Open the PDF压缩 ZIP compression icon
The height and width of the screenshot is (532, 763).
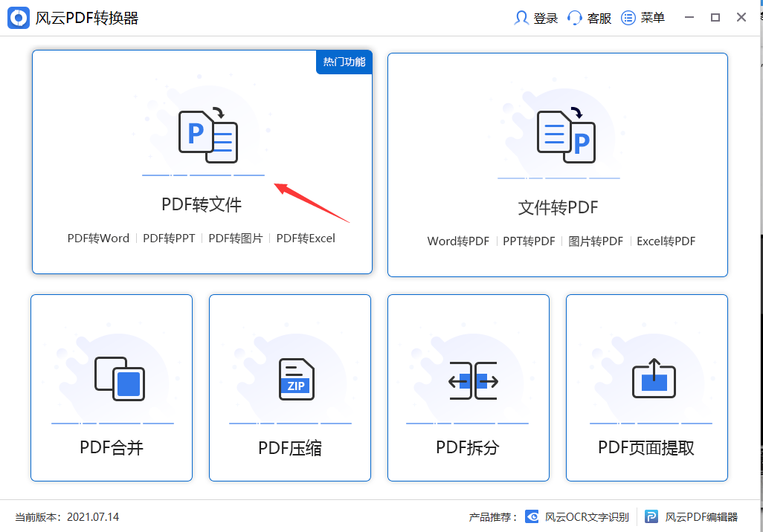(x=289, y=380)
